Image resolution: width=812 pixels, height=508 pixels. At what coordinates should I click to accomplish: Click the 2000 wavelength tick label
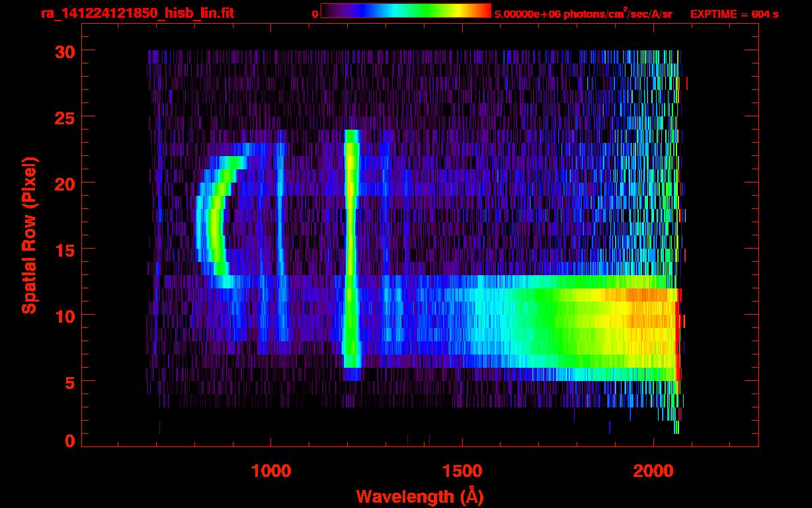[x=653, y=471]
